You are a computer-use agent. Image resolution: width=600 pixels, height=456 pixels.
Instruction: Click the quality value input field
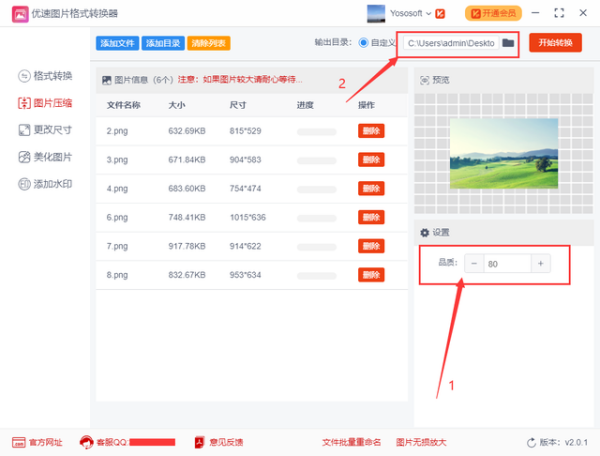507,263
